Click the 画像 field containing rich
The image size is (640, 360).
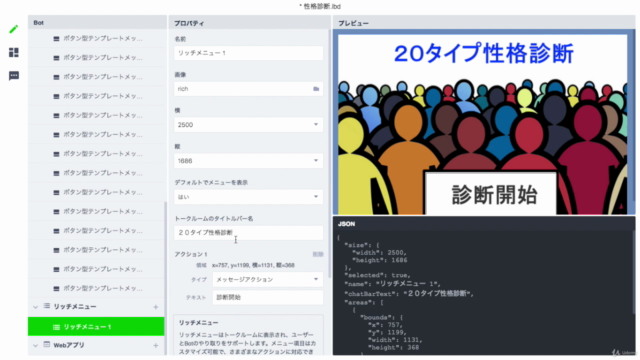point(248,89)
